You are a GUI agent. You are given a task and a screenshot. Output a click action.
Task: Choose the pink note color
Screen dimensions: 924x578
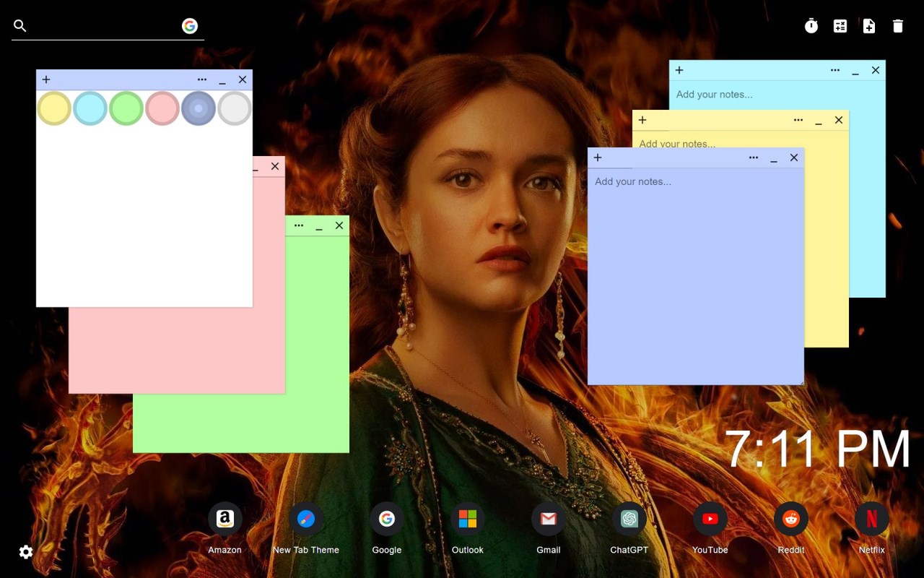[162, 108]
